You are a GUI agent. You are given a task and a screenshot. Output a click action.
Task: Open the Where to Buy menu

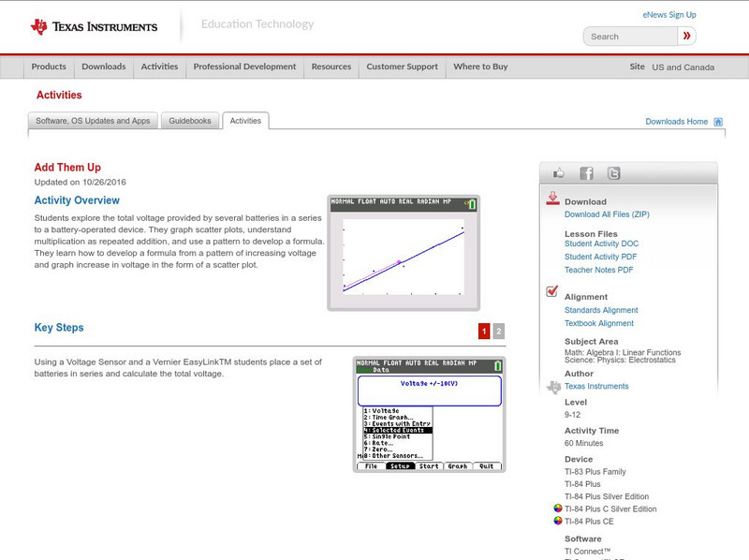480,66
